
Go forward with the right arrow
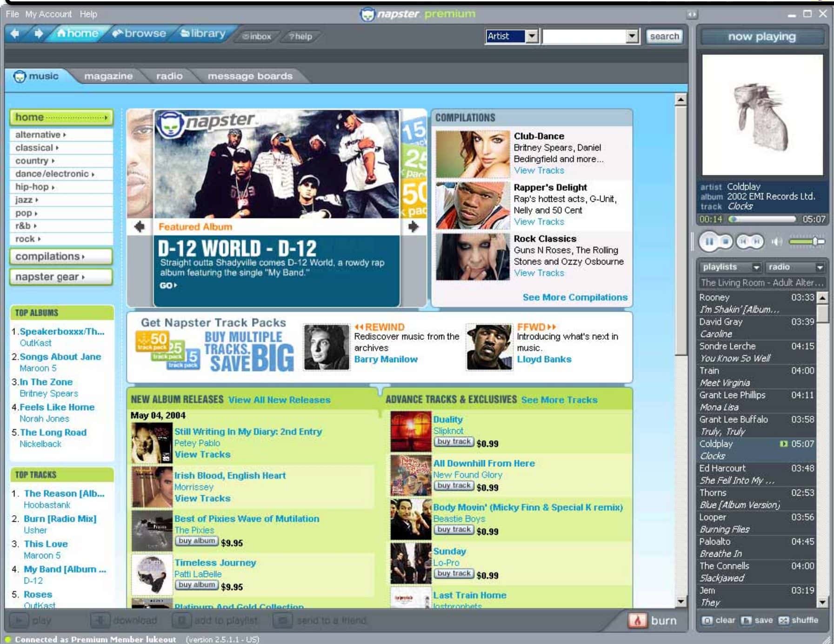tap(38, 33)
